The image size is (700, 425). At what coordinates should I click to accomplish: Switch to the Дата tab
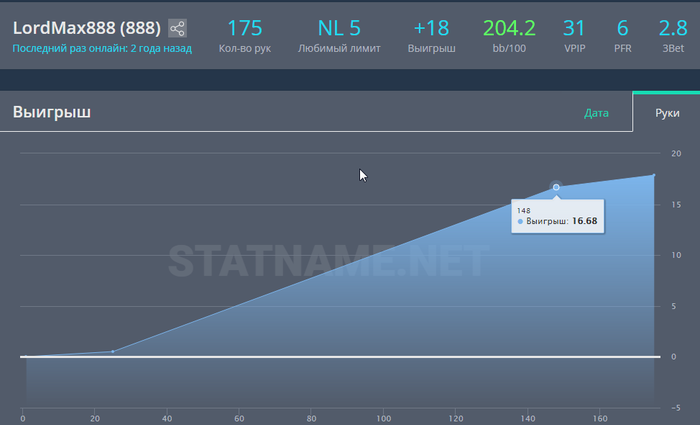click(596, 113)
